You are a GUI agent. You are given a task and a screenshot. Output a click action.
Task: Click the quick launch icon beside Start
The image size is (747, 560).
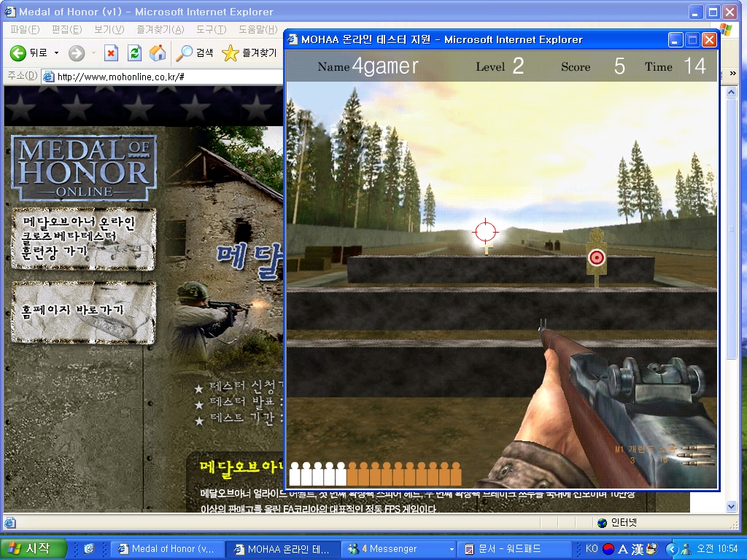pos(89,548)
